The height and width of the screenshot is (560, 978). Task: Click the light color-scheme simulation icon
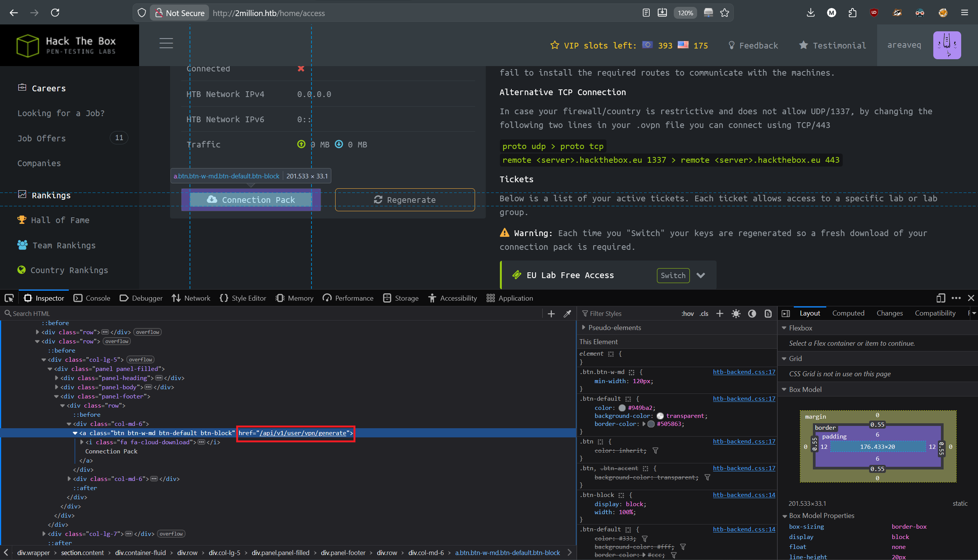[736, 314]
